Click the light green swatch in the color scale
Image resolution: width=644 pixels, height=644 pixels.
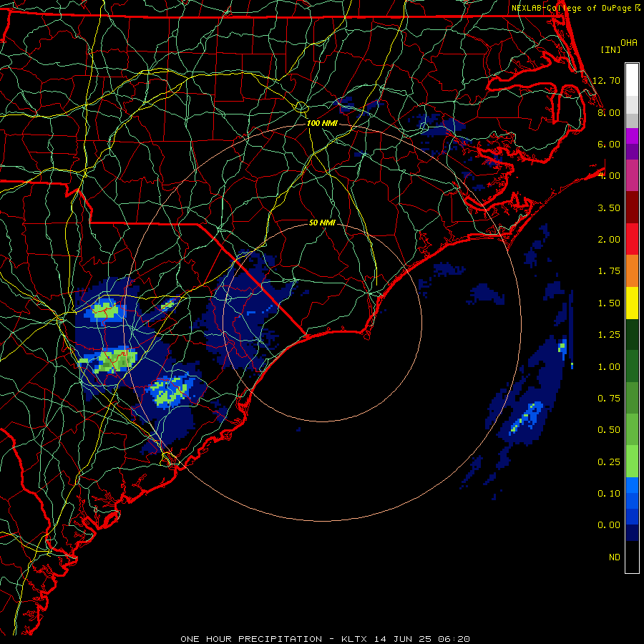coord(632,462)
